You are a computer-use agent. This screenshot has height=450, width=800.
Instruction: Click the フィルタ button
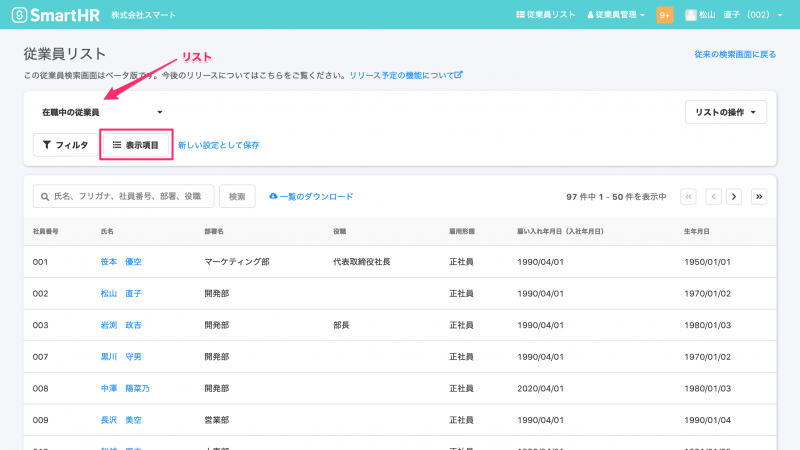pos(65,145)
